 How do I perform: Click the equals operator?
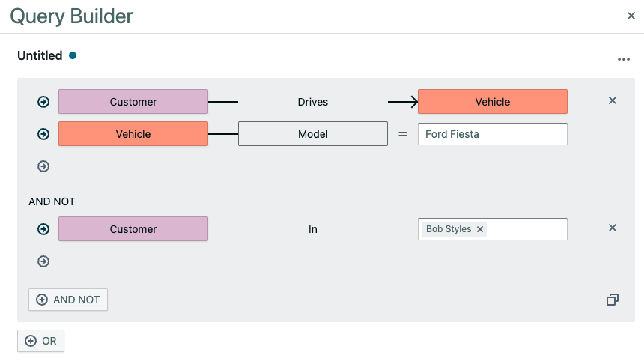tap(402, 134)
